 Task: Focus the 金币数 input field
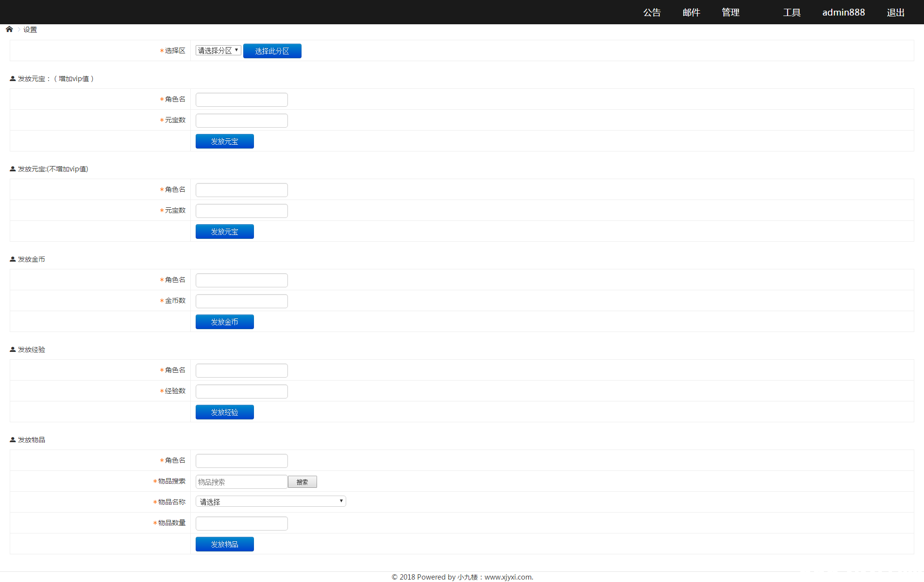(241, 301)
